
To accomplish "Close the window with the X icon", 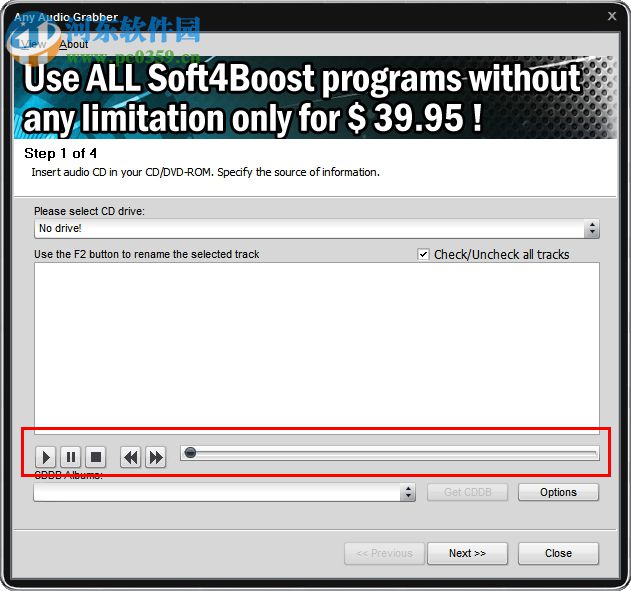I will (612, 16).
